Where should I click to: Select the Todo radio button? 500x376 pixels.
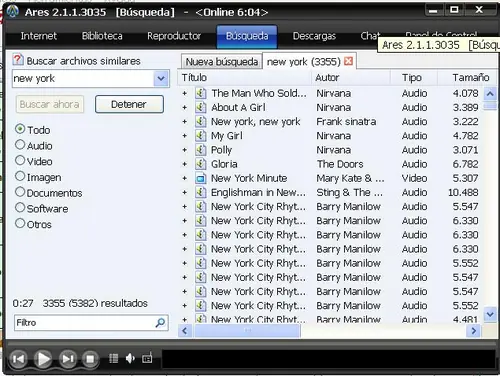(x=20, y=129)
